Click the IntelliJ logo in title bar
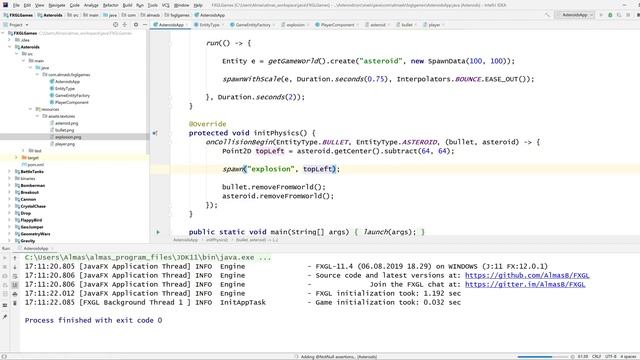Screen dimensions: 640x360 click(x=5, y=5)
